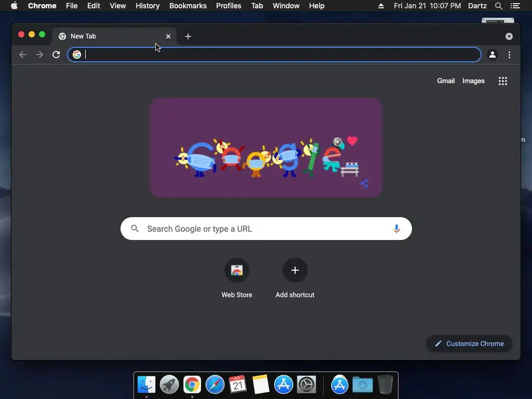This screenshot has width=532, height=399.
Task: Open Gmail link
Action: 445,81
